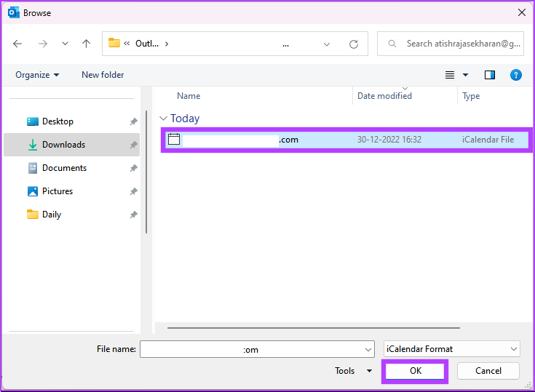Click the calendar file icon
This screenshot has height=392, width=535.
point(174,139)
